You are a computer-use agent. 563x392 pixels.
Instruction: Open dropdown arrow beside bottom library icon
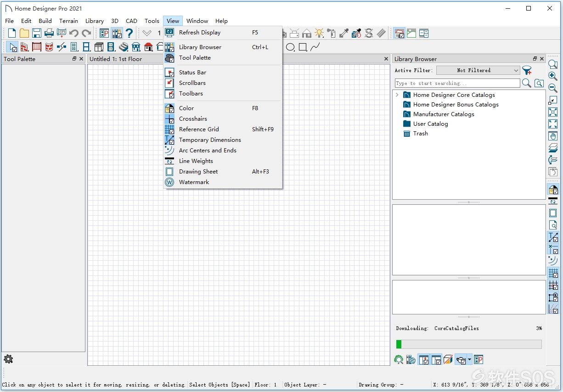click(469, 360)
